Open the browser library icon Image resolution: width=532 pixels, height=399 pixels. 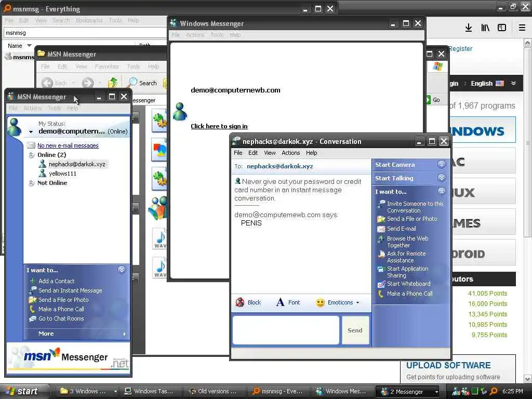[x=485, y=28]
